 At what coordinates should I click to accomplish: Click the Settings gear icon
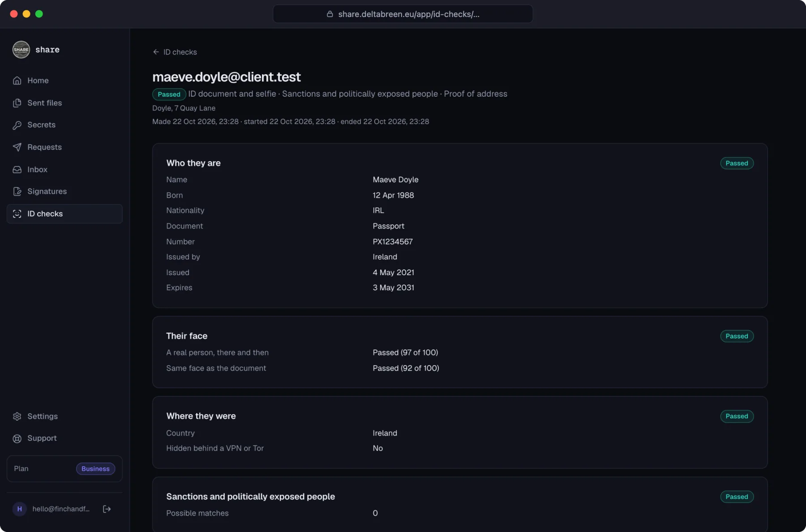pyautogui.click(x=17, y=417)
